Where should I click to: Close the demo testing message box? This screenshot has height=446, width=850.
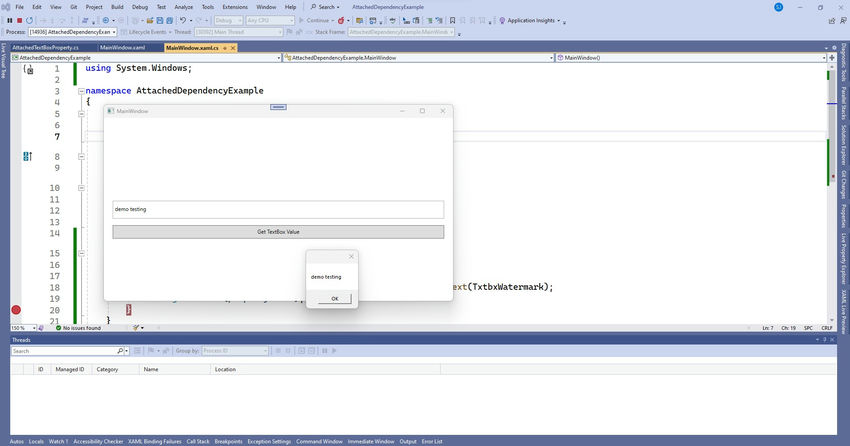pos(351,256)
